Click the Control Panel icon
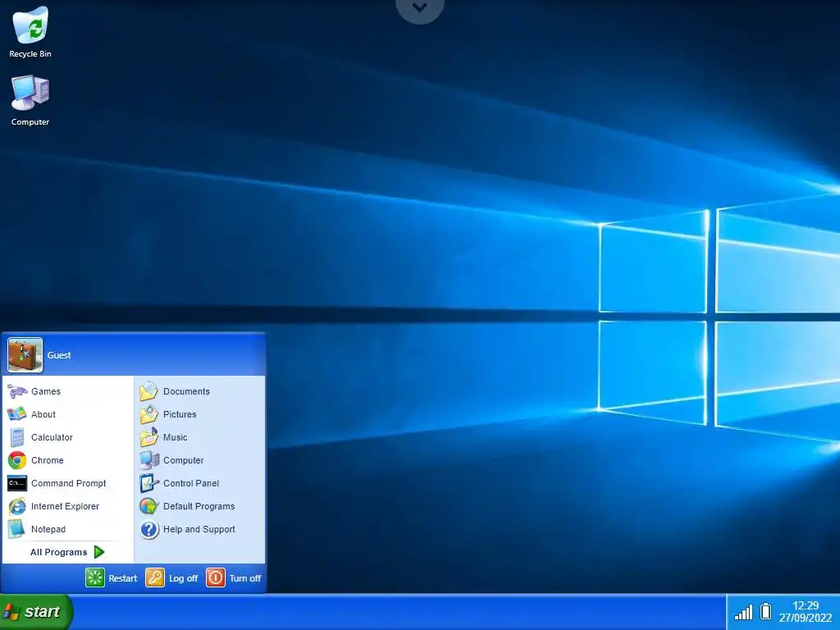840x630 pixels. 149,483
